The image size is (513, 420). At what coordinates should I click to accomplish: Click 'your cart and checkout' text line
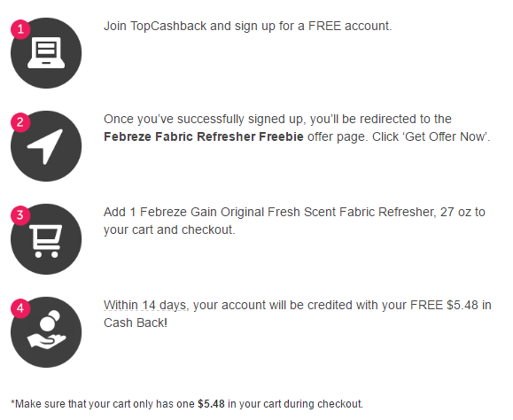[x=169, y=230]
